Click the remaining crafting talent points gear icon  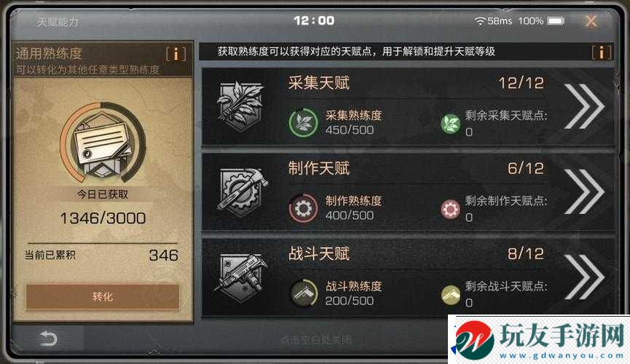point(450,209)
